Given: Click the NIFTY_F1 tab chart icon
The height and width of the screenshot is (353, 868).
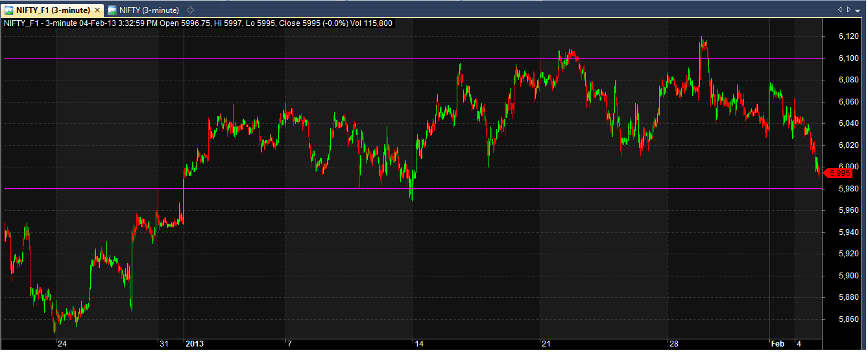Looking at the screenshot, I should point(10,10).
